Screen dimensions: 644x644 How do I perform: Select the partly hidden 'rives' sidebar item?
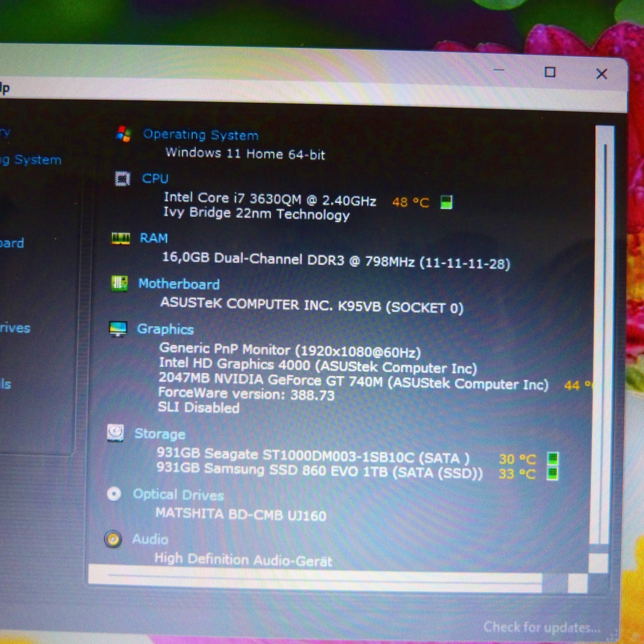[15, 328]
